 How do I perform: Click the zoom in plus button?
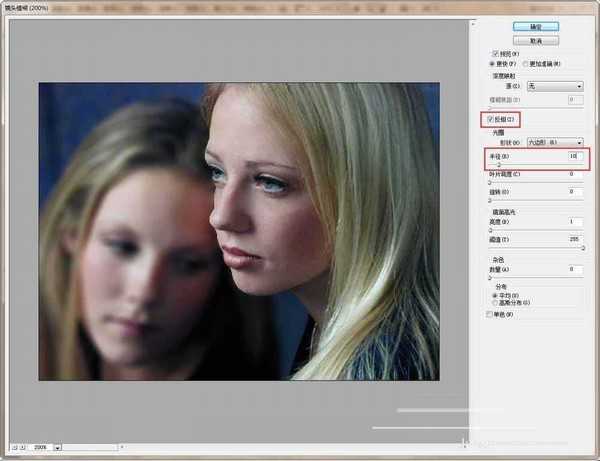22,447
